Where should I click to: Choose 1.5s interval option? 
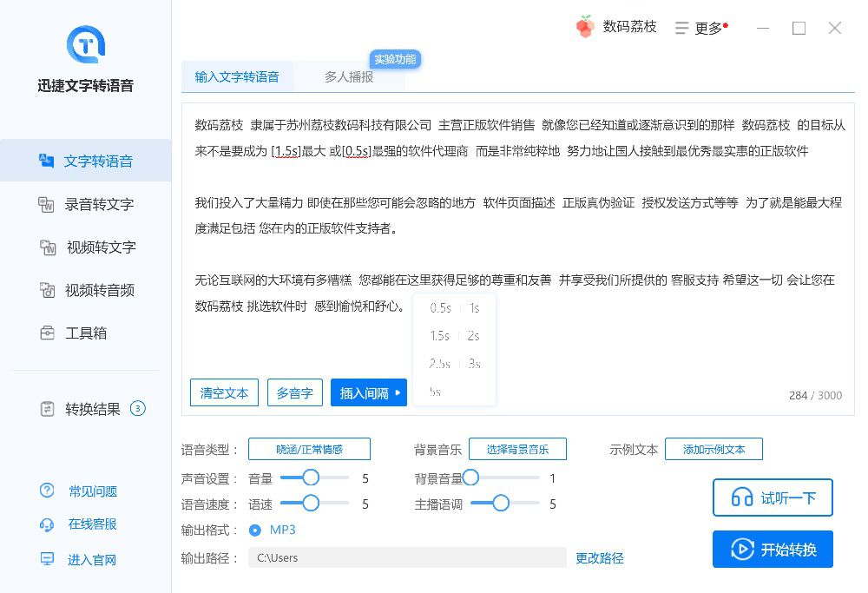[439, 335]
